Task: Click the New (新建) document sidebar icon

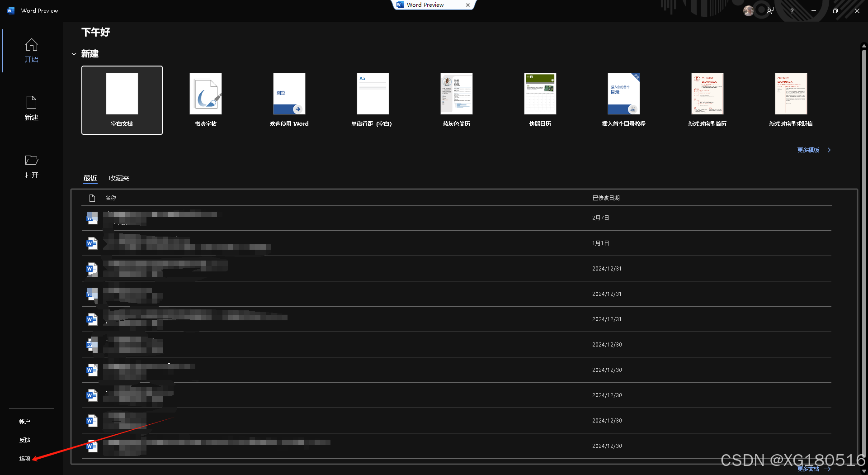Action: 31,108
